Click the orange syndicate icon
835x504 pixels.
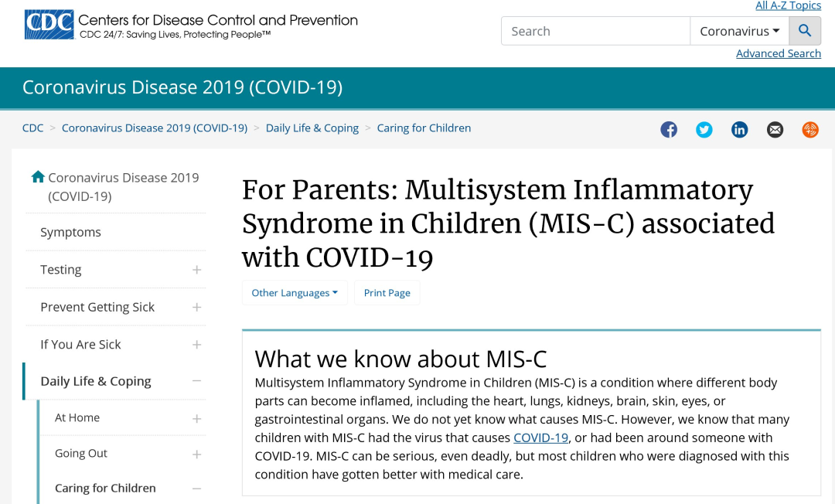810,129
